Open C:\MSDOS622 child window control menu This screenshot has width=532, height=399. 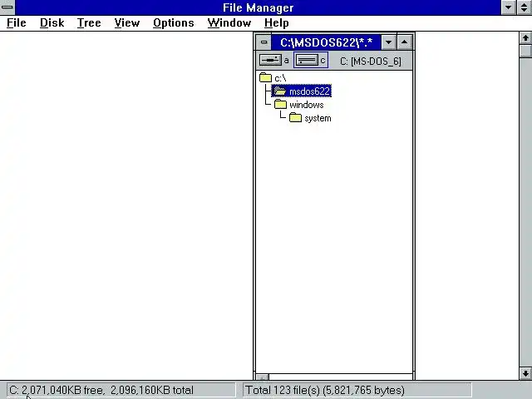click(264, 42)
